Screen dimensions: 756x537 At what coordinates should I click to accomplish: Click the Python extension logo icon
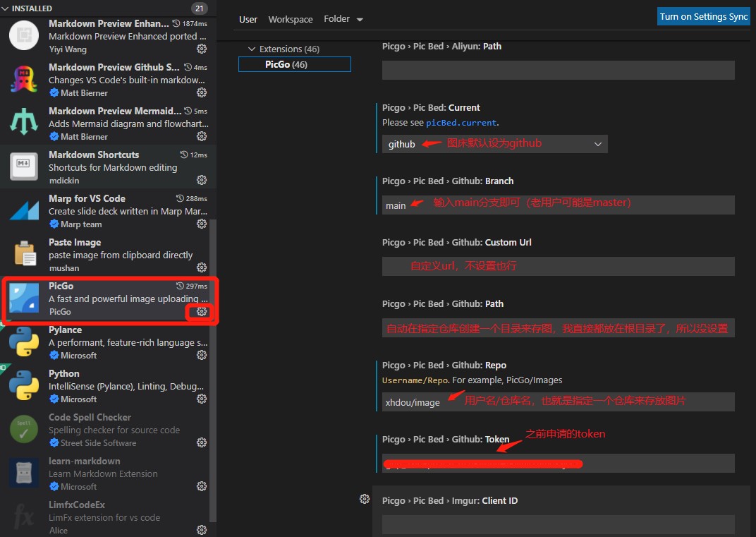tap(24, 385)
